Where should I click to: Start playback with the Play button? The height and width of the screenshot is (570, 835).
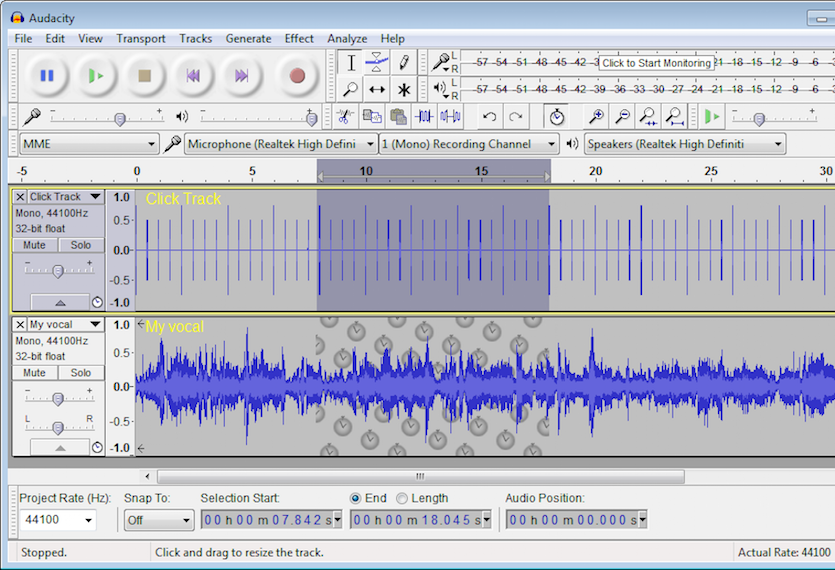[x=95, y=76]
